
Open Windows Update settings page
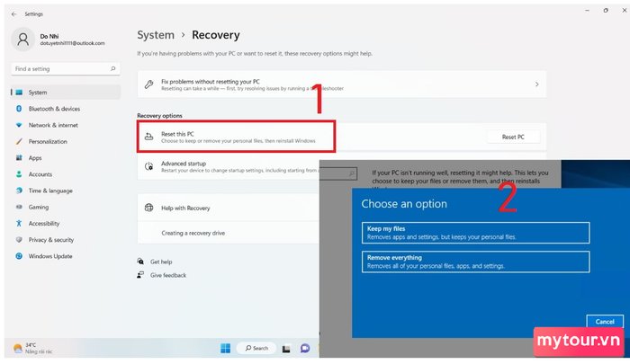pos(66,256)
